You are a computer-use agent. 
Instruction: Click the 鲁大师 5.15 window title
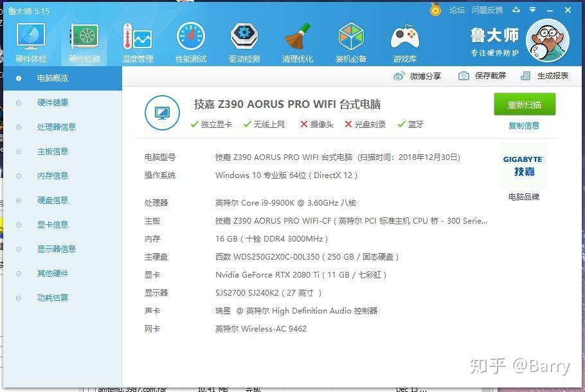pos(29,11)
